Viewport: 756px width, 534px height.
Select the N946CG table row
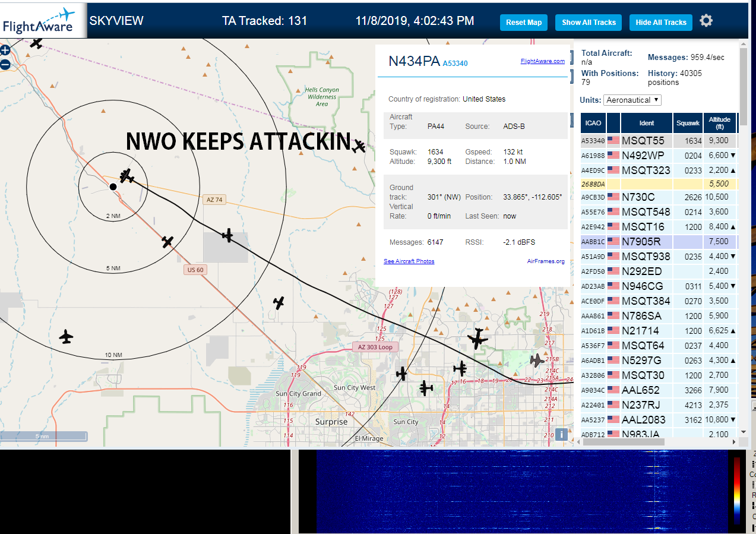coord(659,286)
